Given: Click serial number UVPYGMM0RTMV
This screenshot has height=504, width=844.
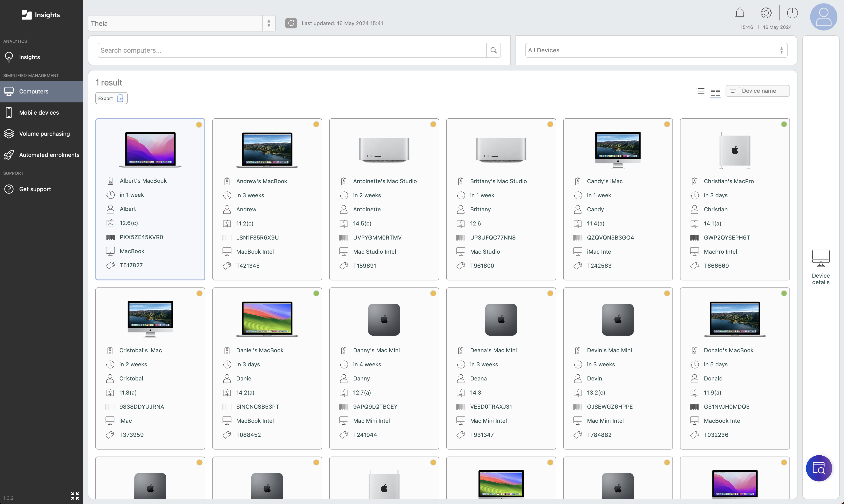Looking at the screenshot, I should (x=377, y=237).
